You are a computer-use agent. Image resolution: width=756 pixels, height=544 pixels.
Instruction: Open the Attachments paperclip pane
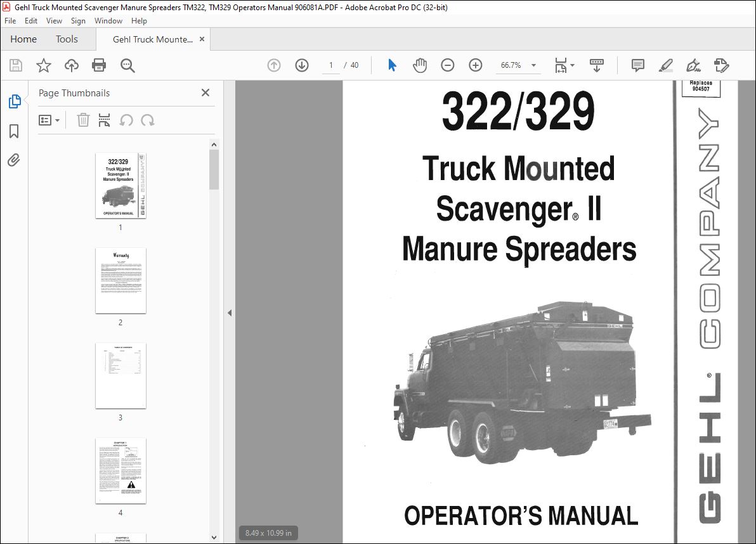(x=14, y=160)
